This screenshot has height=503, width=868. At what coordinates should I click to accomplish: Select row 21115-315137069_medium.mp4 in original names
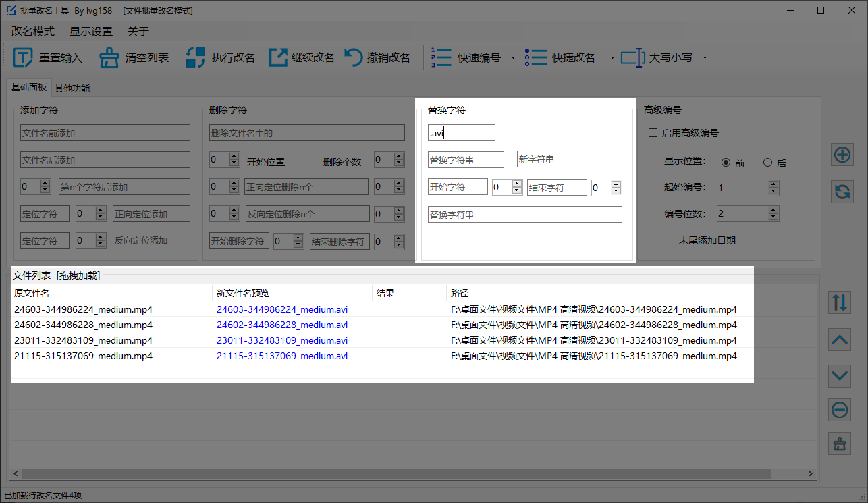(83, 356)
